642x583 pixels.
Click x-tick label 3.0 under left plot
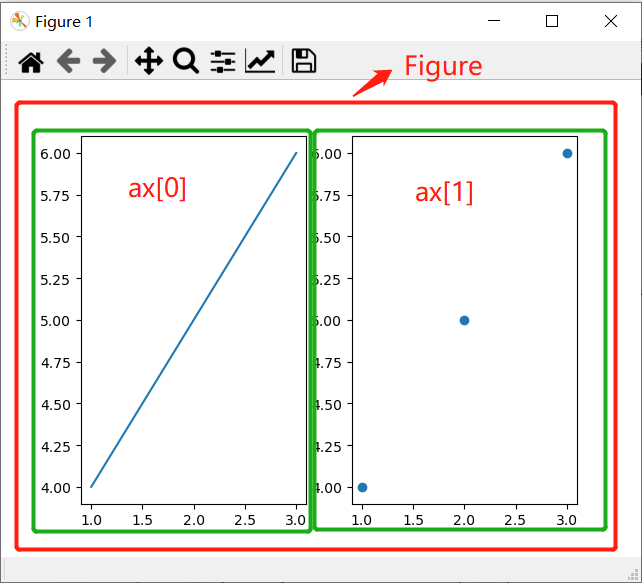click(x=296, y=520)
